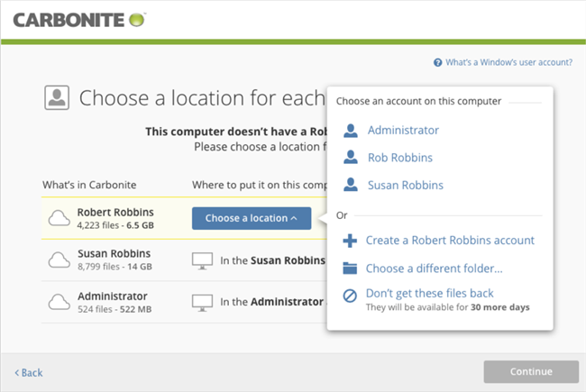Click the 'Choose a location for each' heading

pos(202,98)
